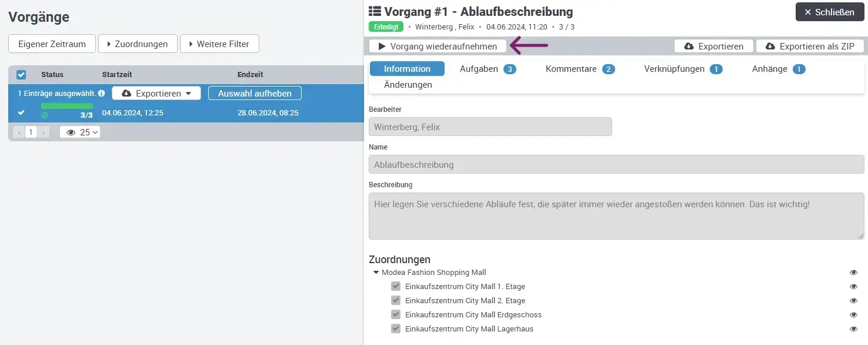Collapse the Modea Fashion Shopping Mall tree node
This screenshot has height=345, width=868.
tap(376, 272)
